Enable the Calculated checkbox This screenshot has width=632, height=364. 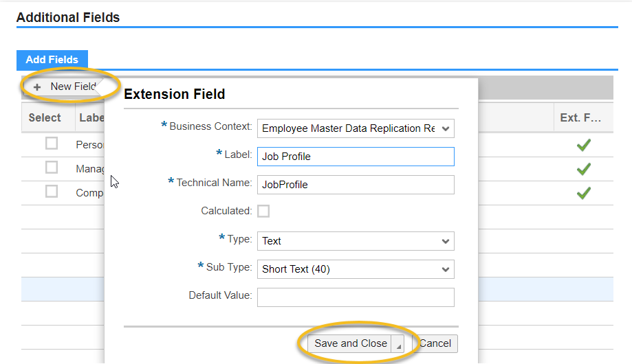[263, 211]
